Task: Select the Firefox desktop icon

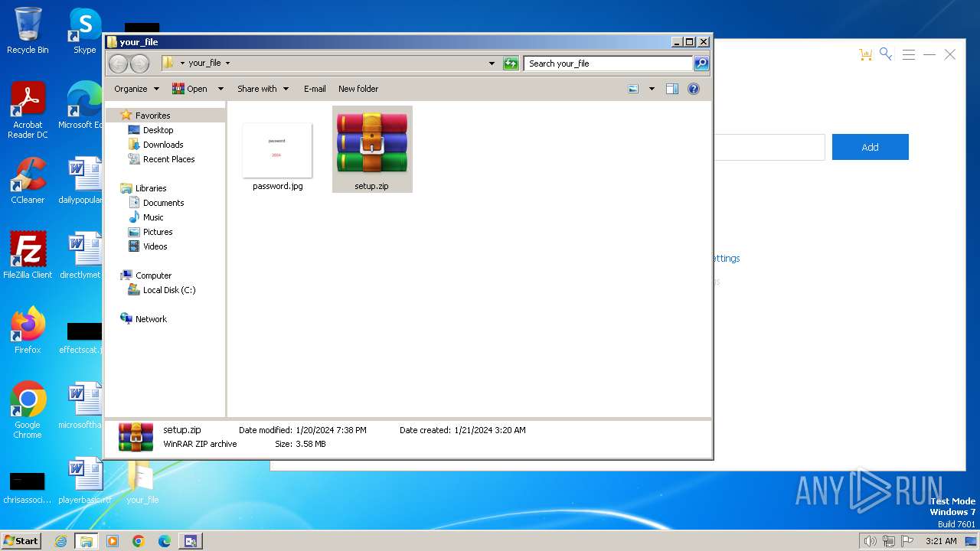Action: [x=28, y=330]
